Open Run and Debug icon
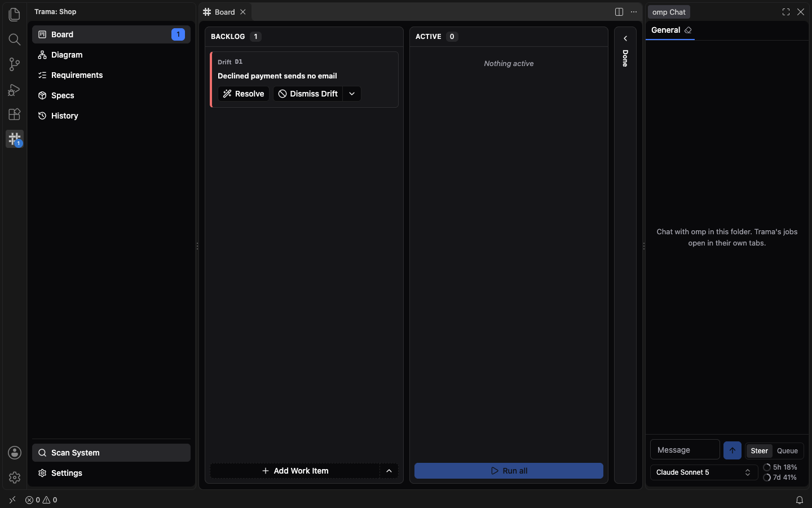 tap(15, 89)
